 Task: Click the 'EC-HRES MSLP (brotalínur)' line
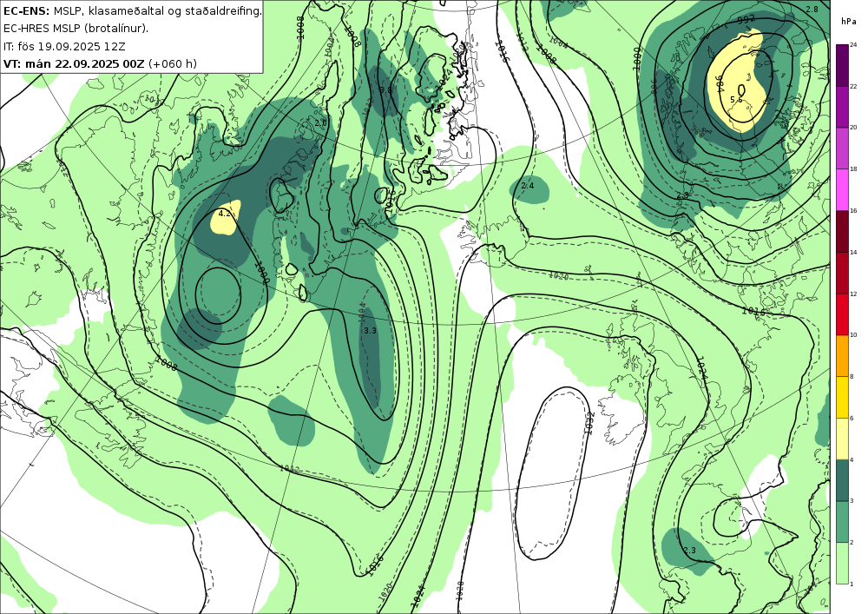[x=76, y=29]
